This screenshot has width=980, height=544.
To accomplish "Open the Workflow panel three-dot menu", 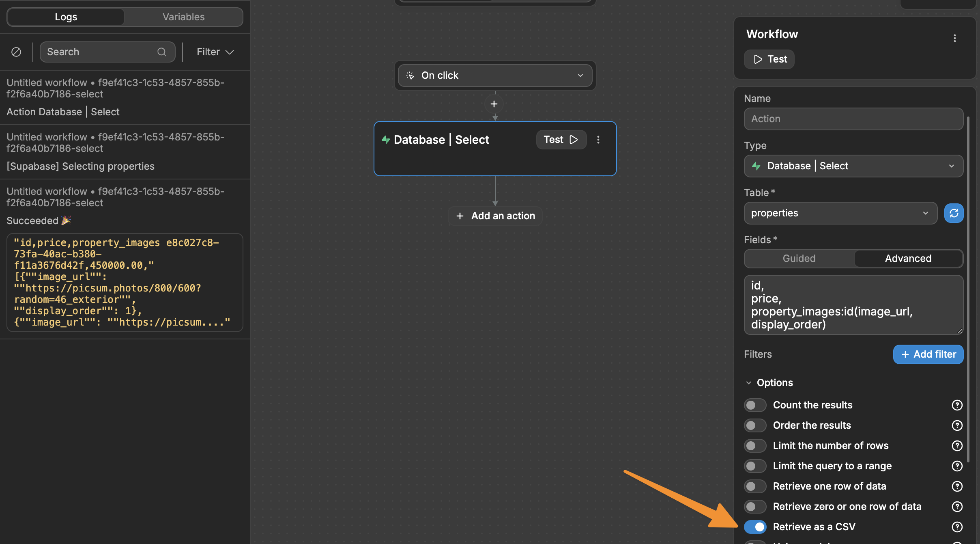I will point(955,38).
